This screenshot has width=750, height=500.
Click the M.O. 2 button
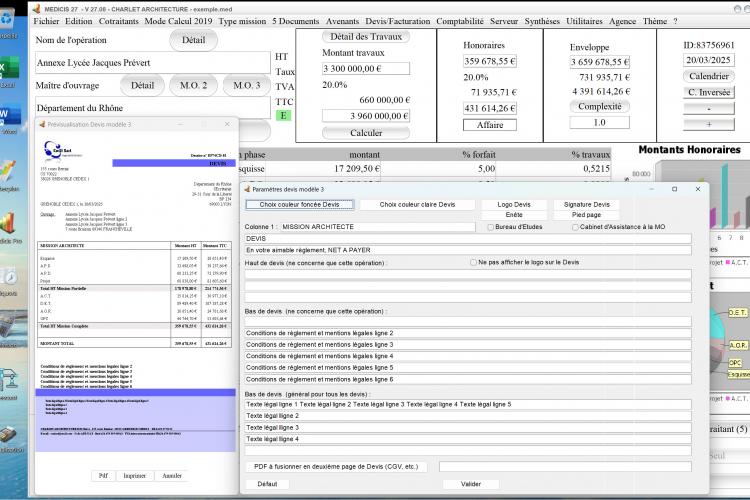[194, 86]
